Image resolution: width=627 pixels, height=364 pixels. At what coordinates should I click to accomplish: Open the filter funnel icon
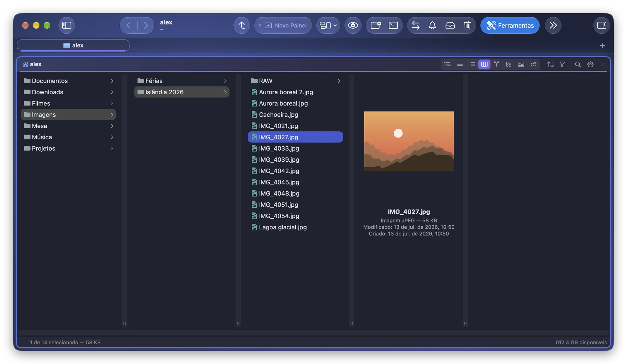(x=562, y=64)
